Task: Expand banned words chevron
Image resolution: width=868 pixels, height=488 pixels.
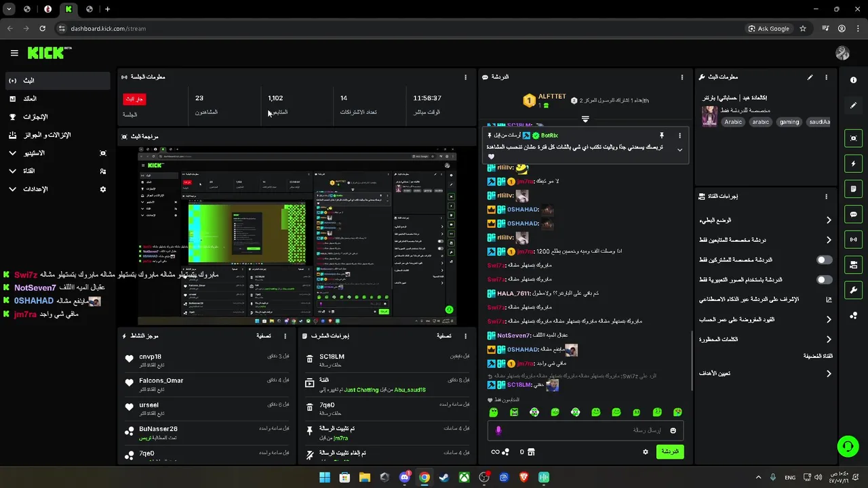Action: pyautogui.click(x=828, y=339)
